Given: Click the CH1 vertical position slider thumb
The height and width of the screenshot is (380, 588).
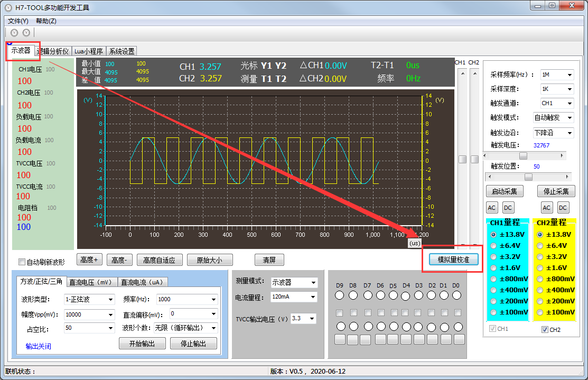Looking at the screenshot, I should (463, 160).
